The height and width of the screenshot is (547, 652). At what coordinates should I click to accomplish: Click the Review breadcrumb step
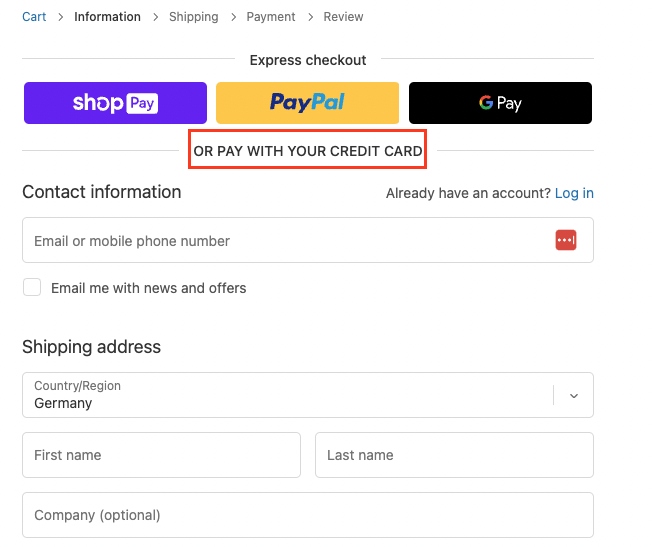(343, 17)
